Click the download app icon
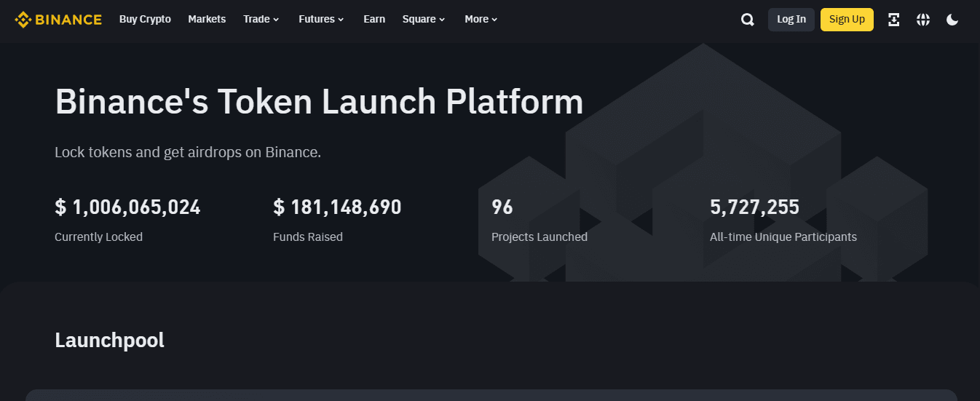 click(x=894, y=20)
